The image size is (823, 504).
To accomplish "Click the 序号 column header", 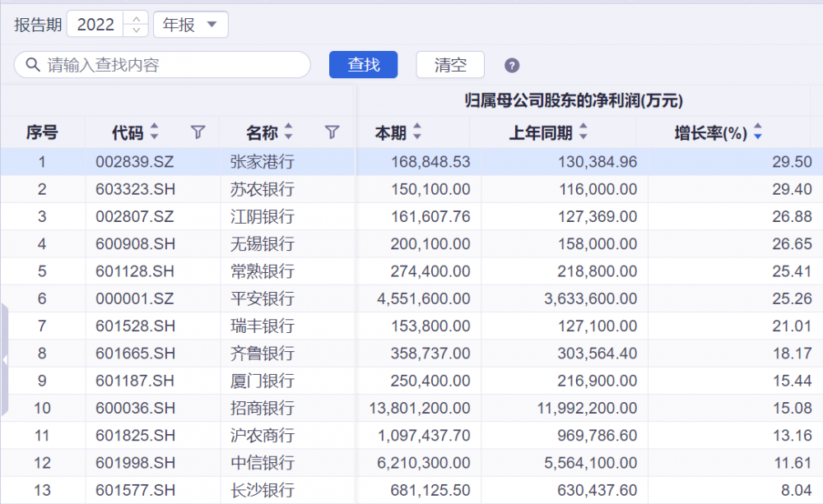I will (x=42, y=132).
